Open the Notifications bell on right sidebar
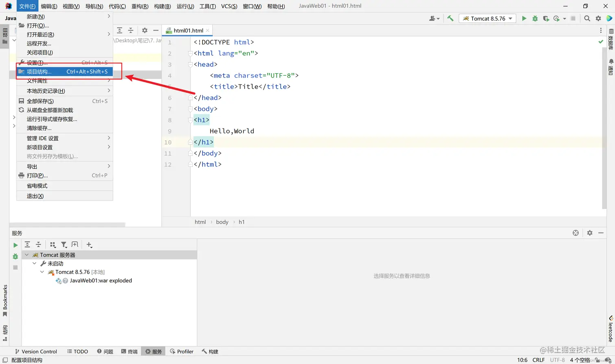 611,67
